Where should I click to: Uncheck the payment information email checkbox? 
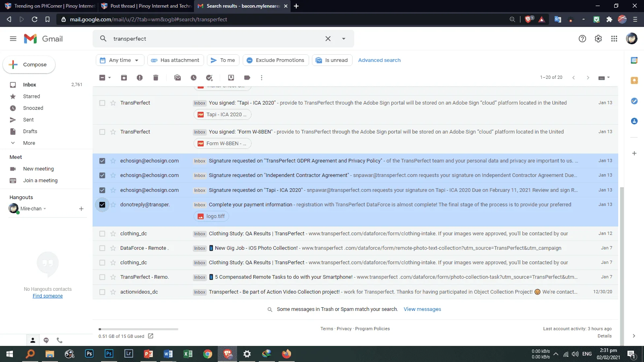102,205
